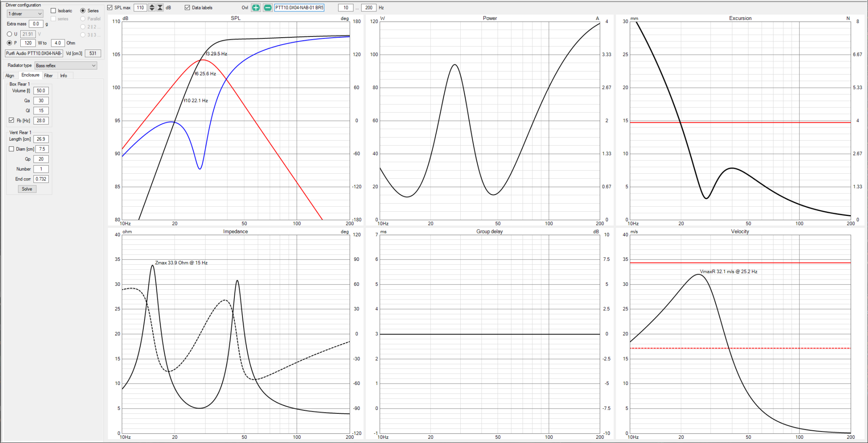Click the SPL max value field showing 110
868x443 pixels.
pos(140,8)
